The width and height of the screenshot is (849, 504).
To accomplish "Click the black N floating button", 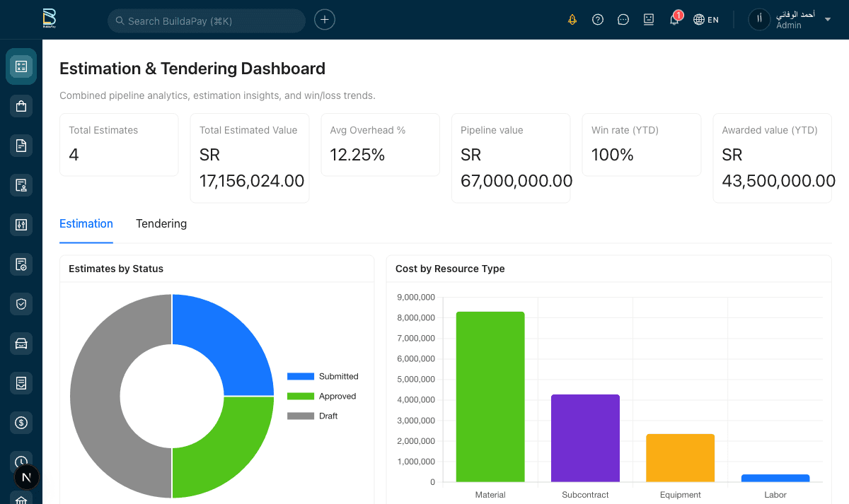I will point(27,477).
